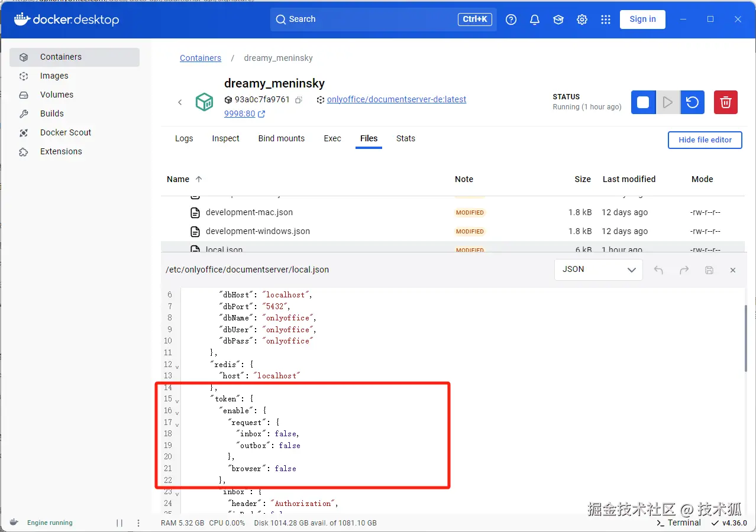Delete the container with red trash button
The image size is (756, 532).
tap(726, 102)
